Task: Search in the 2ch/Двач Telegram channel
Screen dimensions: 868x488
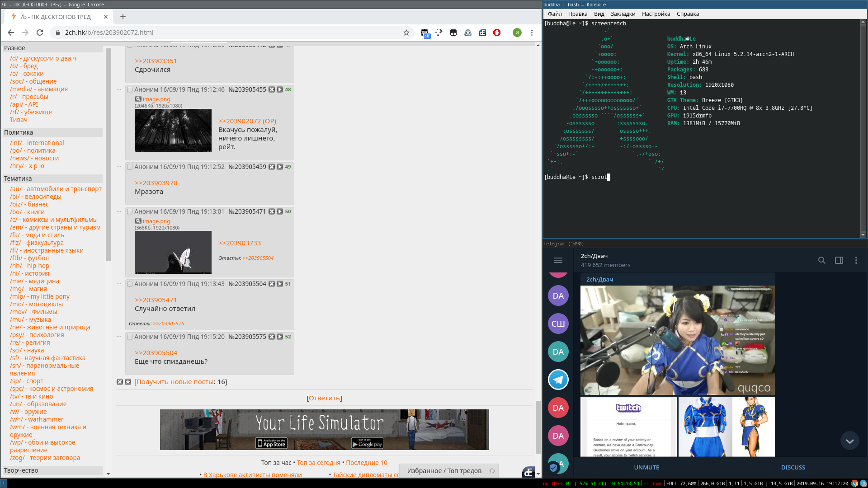Action: pyautogui.click(x=822, y=260)
